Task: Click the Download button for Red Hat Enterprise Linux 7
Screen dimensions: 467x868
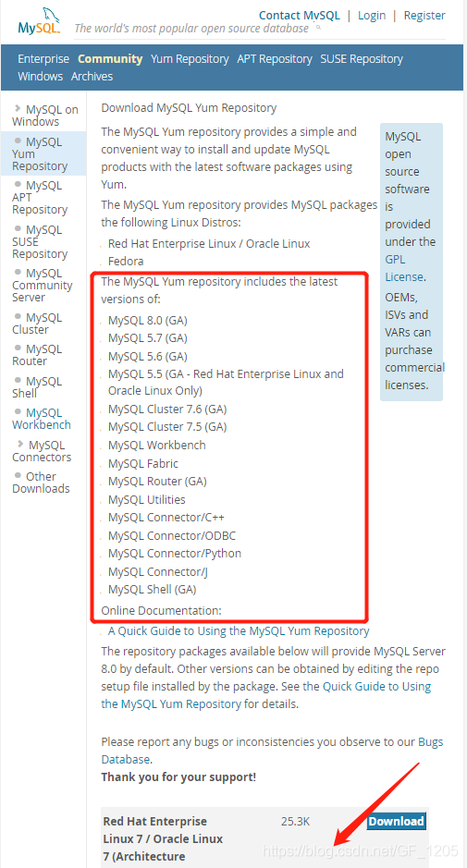Action: pyautogui.click(x=396, y=821)
